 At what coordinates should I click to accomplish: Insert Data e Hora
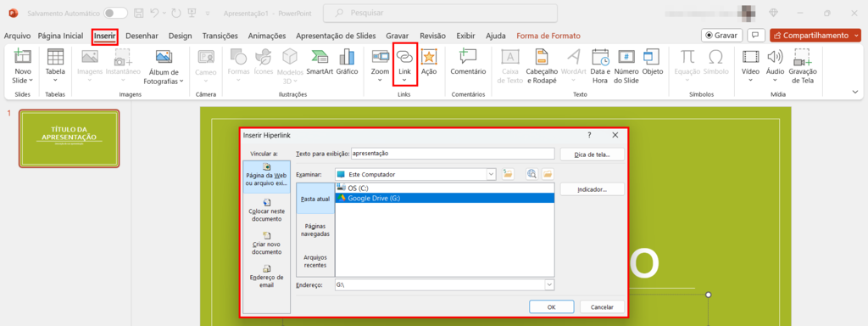[600, 66]
